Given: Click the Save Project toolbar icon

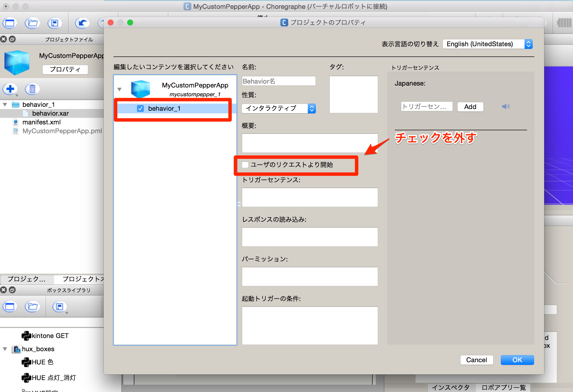Looking at the screenshot, I should click(x=55, y=23).
